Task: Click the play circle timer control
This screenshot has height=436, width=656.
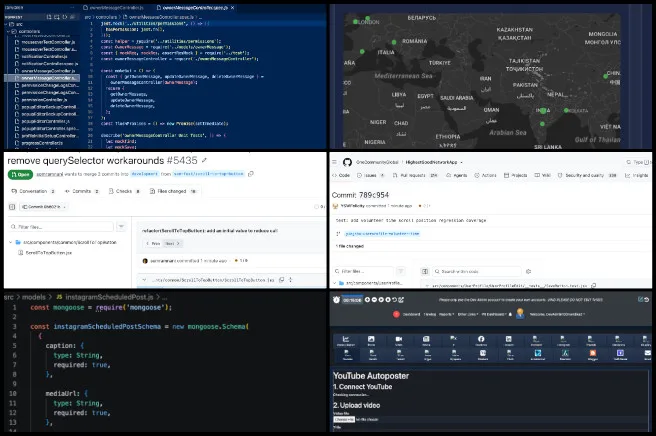Action: tap(381, 300)
